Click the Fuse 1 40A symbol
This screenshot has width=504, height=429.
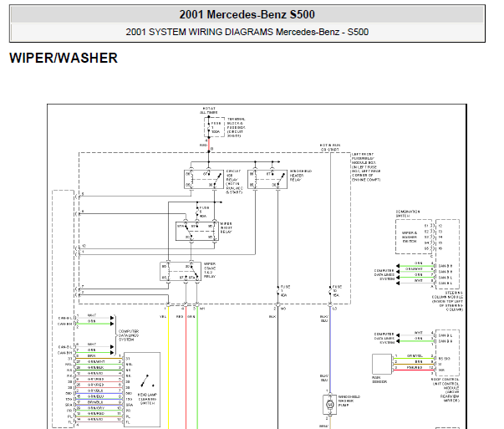[x=278, y=291]
